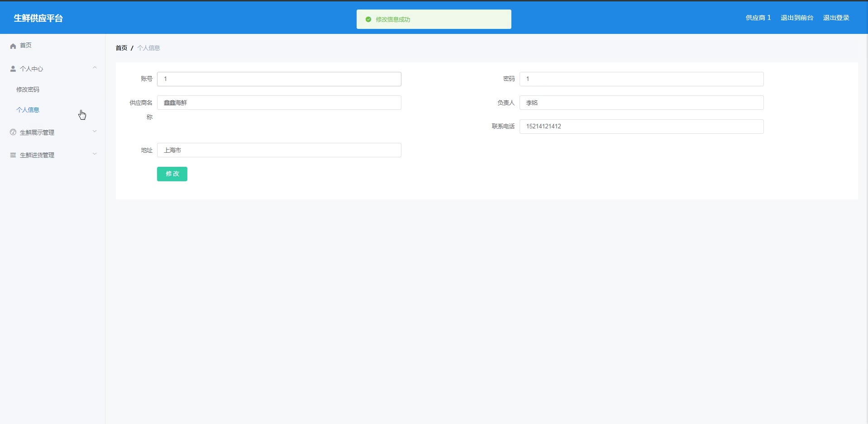Click 退出到前台 in the header
The image size is (868, 424).
797,18
